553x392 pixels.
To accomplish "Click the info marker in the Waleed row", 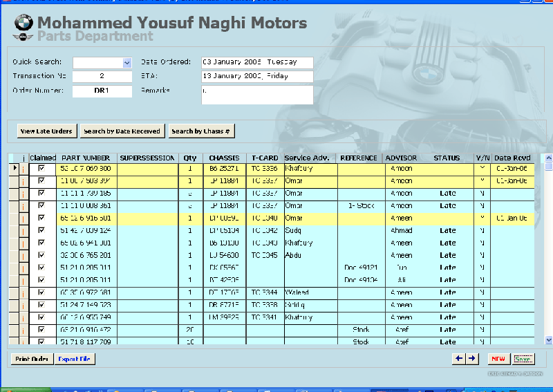I will point(24,293).
